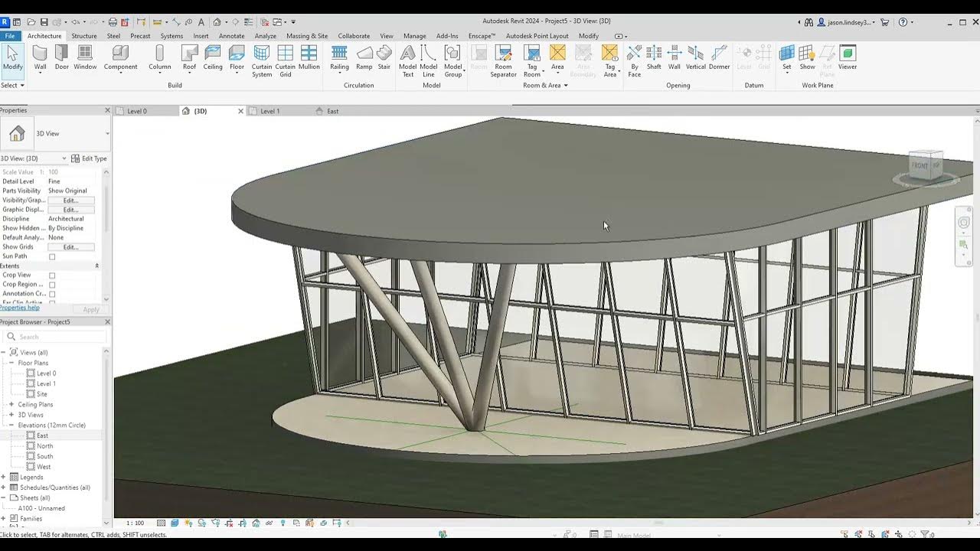
Task: Enable the Annotation Crop checkbox
Action: click(52, 294)
